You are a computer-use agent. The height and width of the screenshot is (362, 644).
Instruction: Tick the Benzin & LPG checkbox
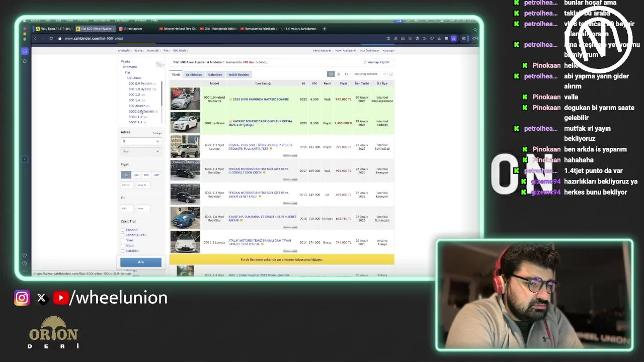coord(122,235)
